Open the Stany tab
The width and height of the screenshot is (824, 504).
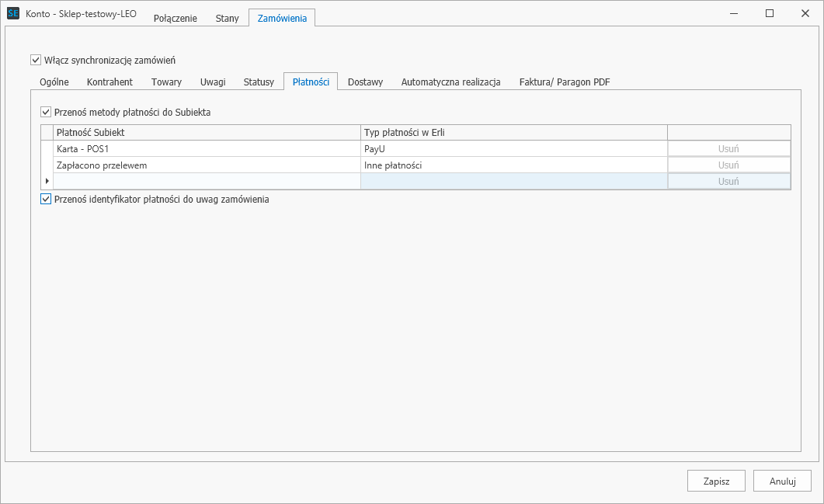click(227, 18)
